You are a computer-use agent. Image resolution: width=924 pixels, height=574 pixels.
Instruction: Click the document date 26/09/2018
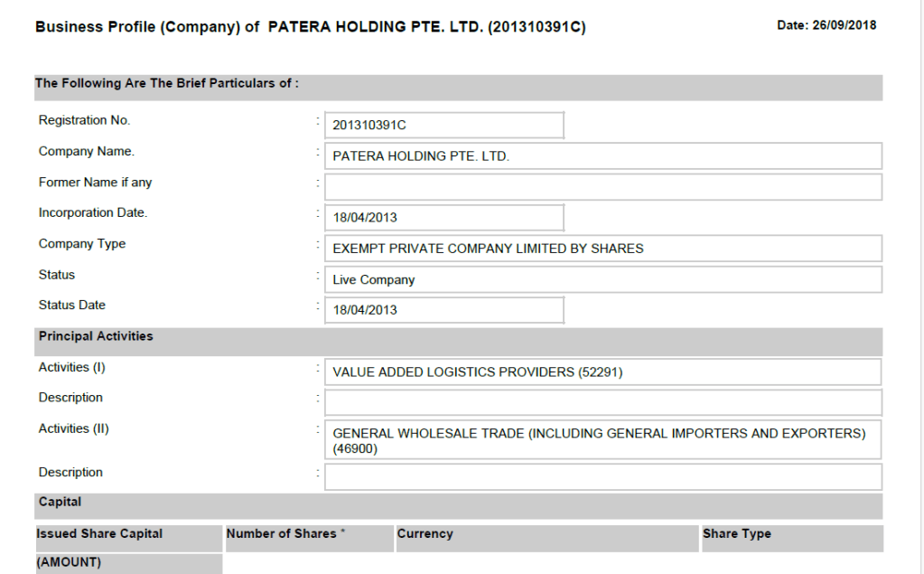[826, 25]
